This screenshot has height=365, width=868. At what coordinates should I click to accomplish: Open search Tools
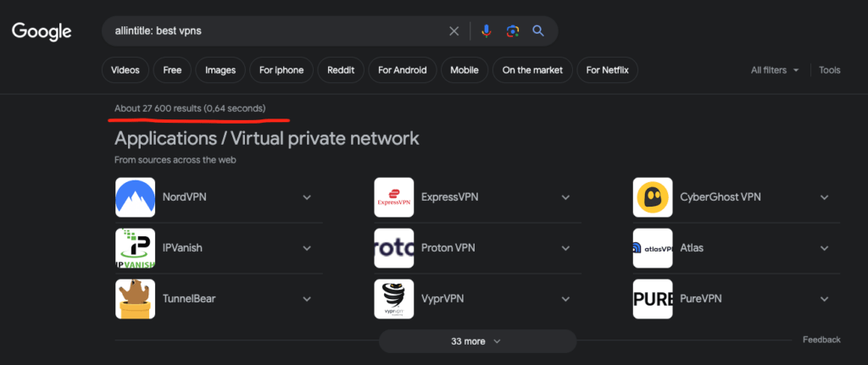[829, 70]
